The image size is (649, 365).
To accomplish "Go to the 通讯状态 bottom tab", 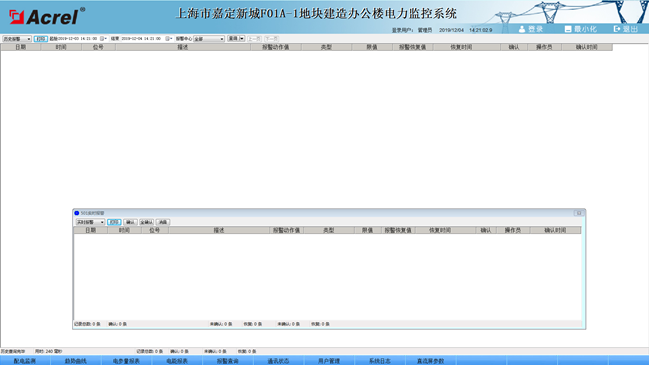I will pyautogui.click(x=278, y=361).
